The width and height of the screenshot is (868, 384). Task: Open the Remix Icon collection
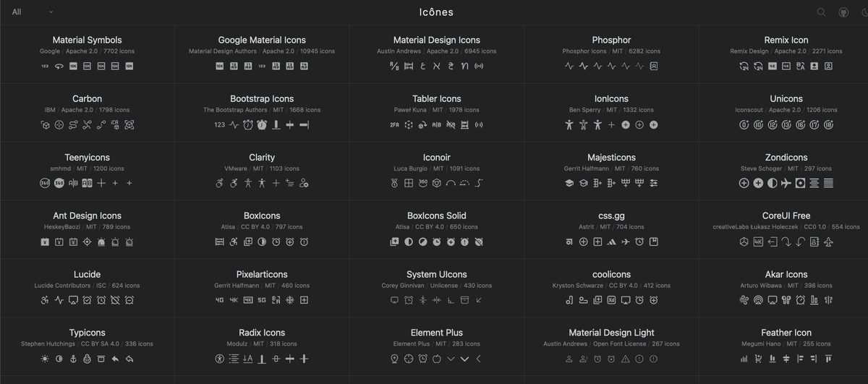(x=786, y=40)
